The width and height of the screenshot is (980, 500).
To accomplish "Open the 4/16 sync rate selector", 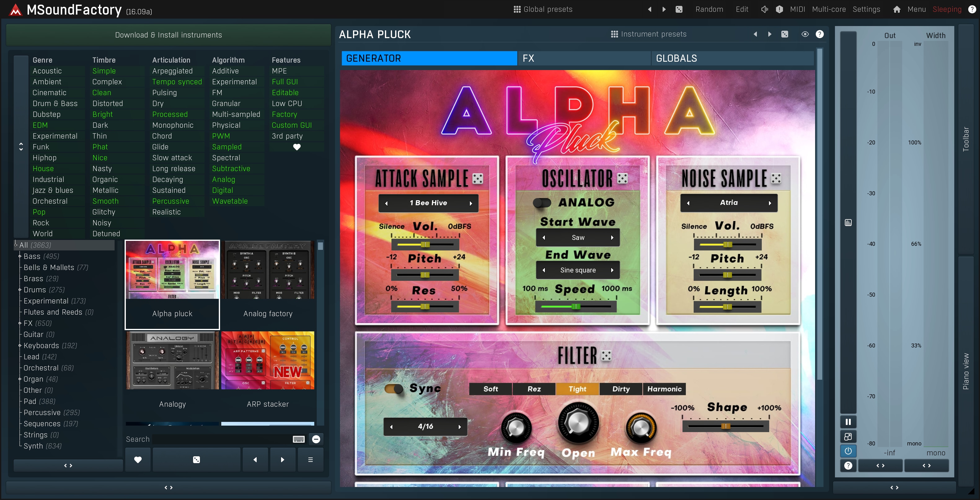I will coord(425,427).
